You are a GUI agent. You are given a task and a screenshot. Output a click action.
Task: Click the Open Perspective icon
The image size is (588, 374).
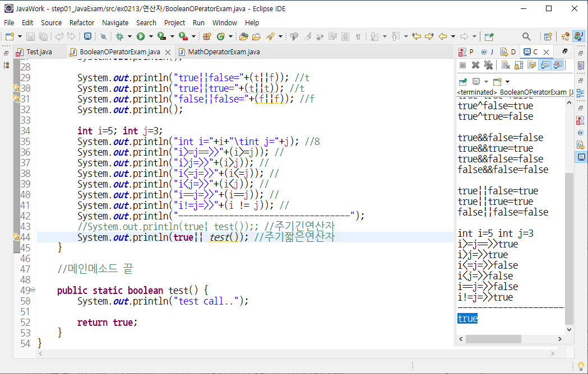point(548,36)
